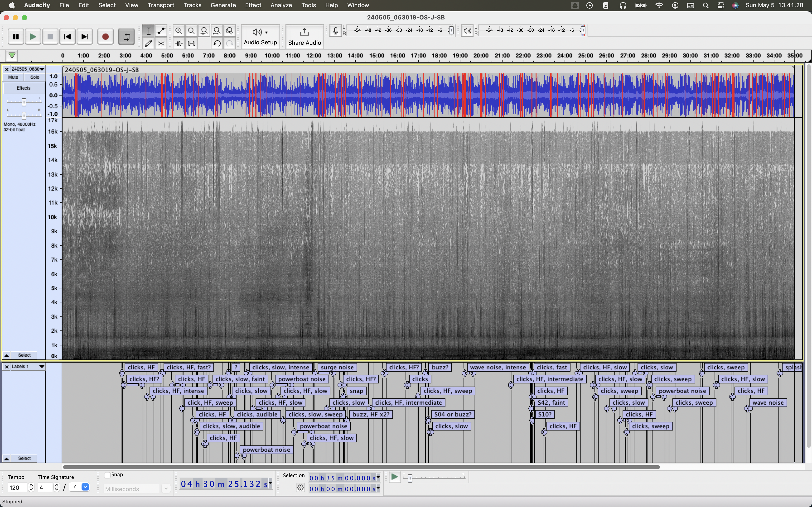Enable the Snap checkbox
Image resolution: width=812 pixels, height=507 pixels.
click(x=107, y=475)
